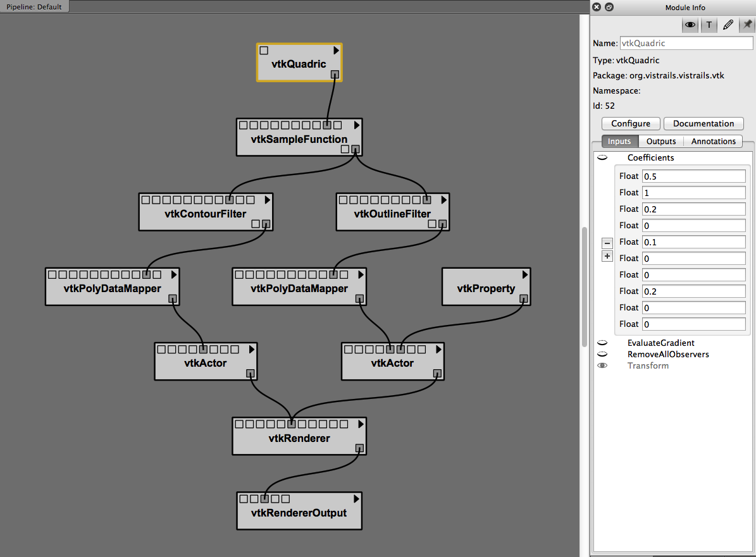
Task: Click the T icon in Module Info toolbar
Action: 709,25
